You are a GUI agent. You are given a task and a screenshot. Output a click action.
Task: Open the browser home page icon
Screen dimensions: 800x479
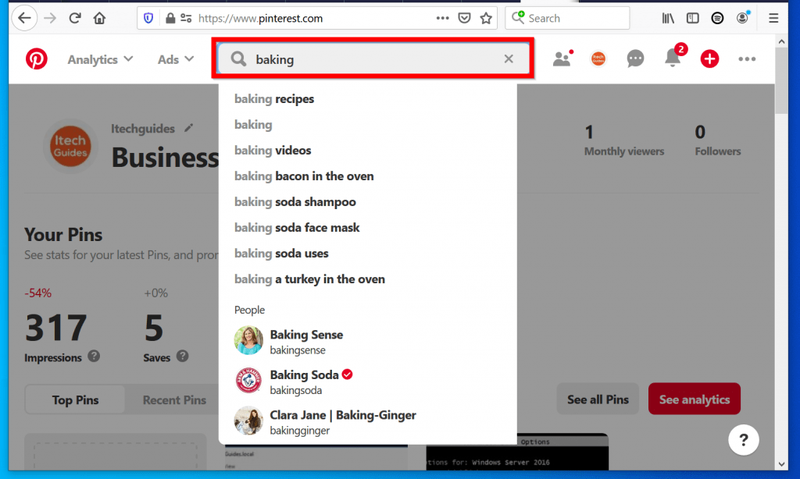point(99,18)
